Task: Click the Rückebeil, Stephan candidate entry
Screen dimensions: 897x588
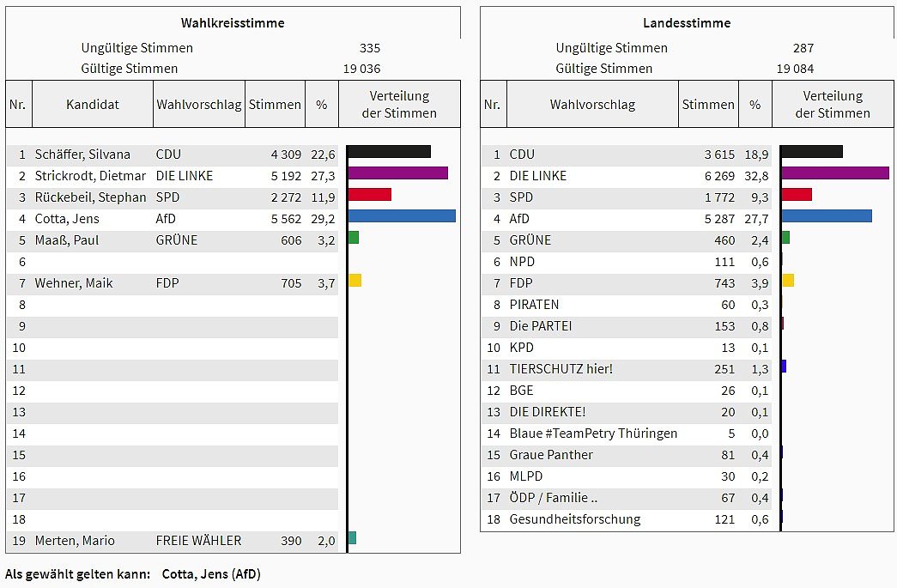Action: [90, 197]
